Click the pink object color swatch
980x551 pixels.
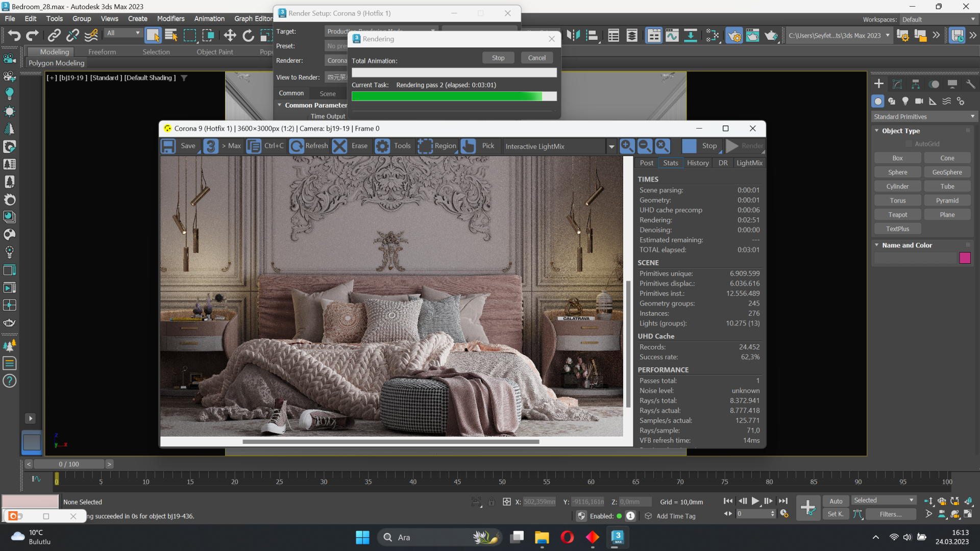pyautogui.click(x=965, y=258)
